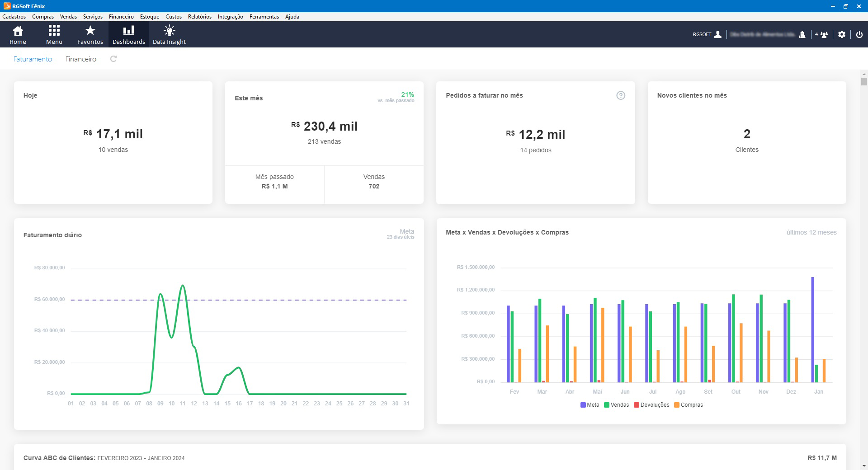Click the blurred company name in header
This screenshot has width=868, height=470.
pos(762,34)
